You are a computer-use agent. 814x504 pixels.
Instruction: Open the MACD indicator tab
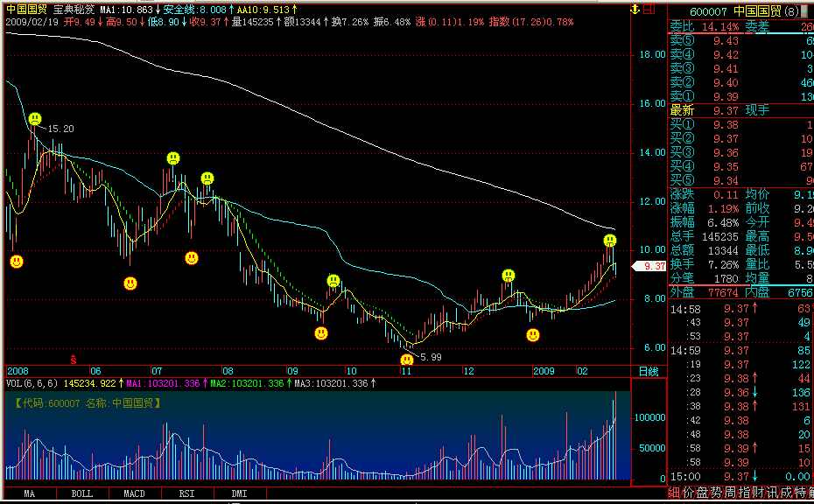point(135,493)
